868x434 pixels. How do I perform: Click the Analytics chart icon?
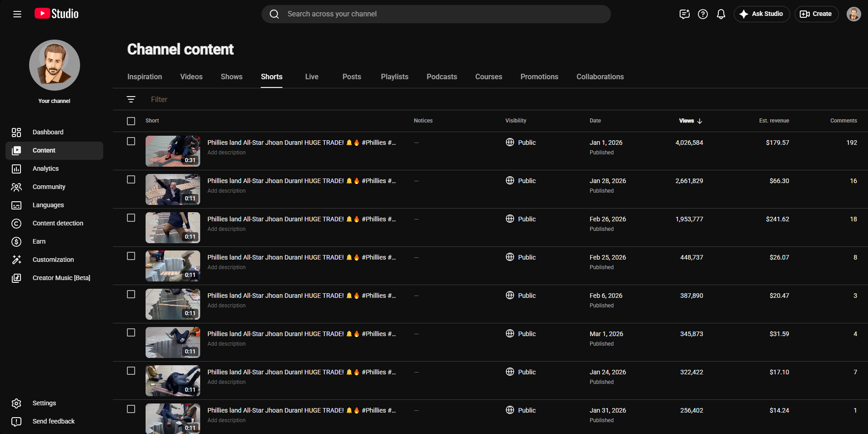coord(16,168)
